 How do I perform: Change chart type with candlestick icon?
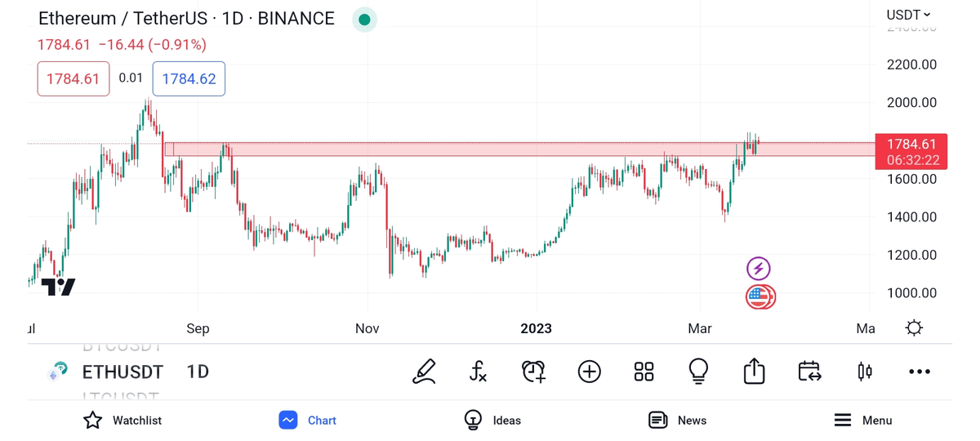[865, 372]
